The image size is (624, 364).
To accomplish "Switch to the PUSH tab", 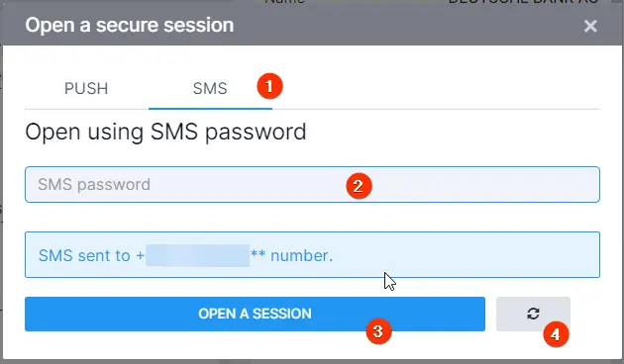I will pos(86,88).
